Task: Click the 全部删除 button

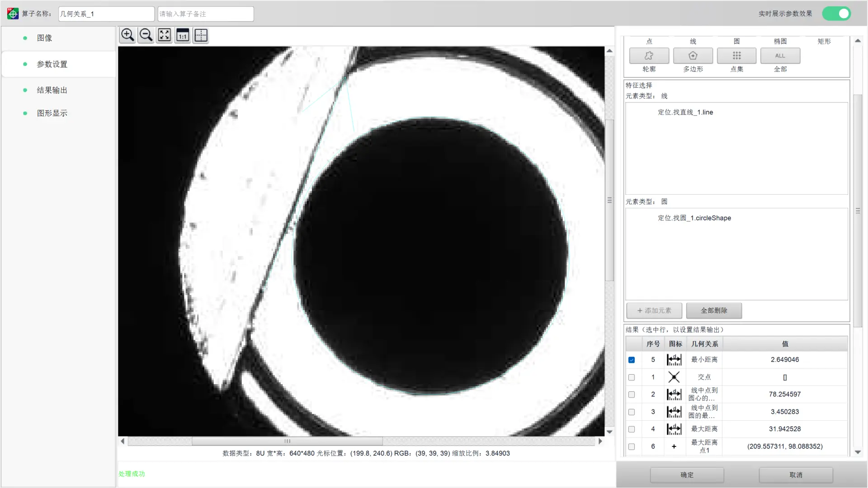Action: (714, 311)
